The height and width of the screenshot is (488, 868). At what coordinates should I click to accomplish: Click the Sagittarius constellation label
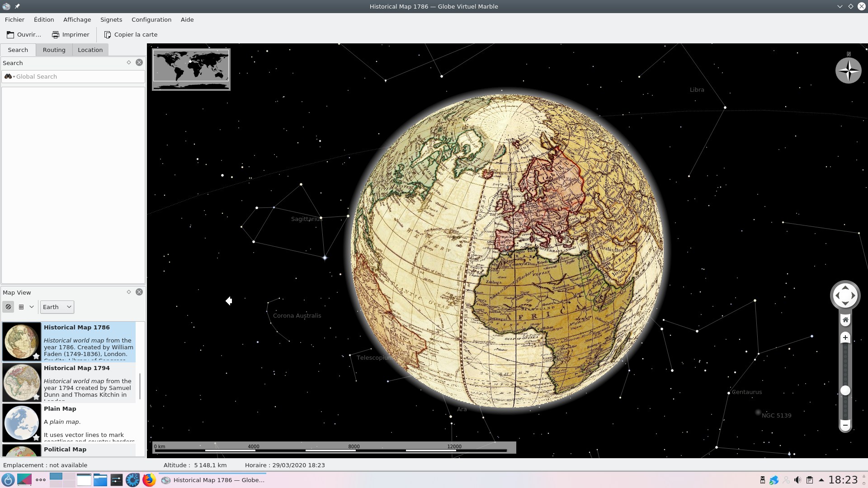point(306,219)
